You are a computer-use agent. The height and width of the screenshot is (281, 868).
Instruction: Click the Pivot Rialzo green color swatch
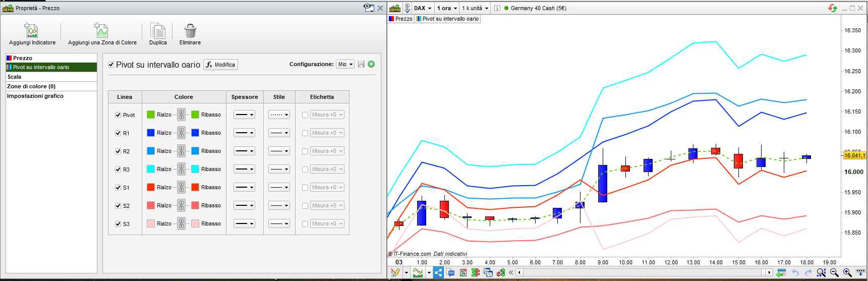coord(151,115)
